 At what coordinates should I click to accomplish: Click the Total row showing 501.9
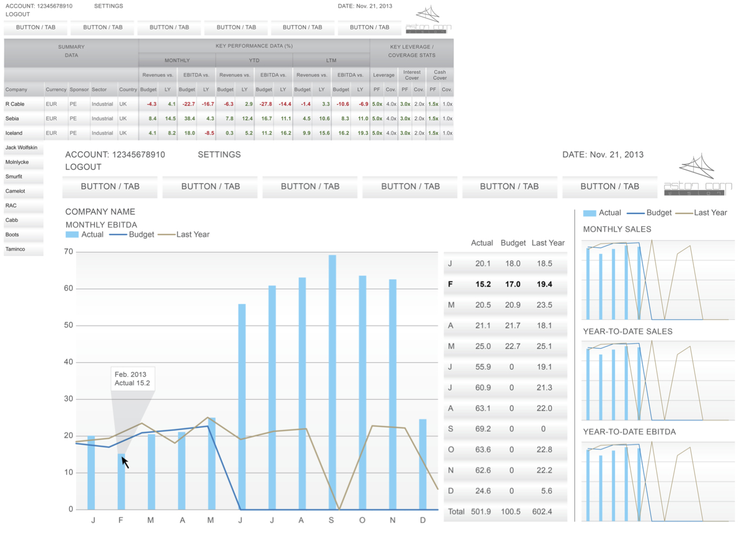[x=505, y=512]
